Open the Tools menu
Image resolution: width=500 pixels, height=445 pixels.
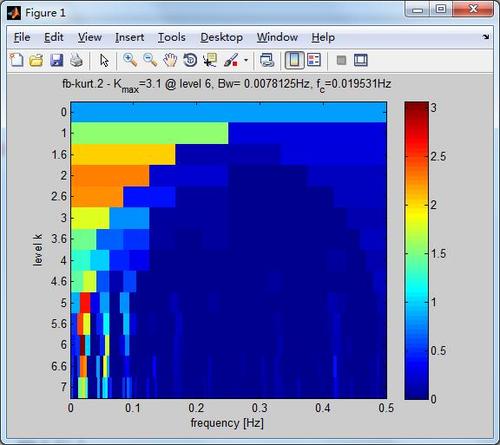(172, 37)
